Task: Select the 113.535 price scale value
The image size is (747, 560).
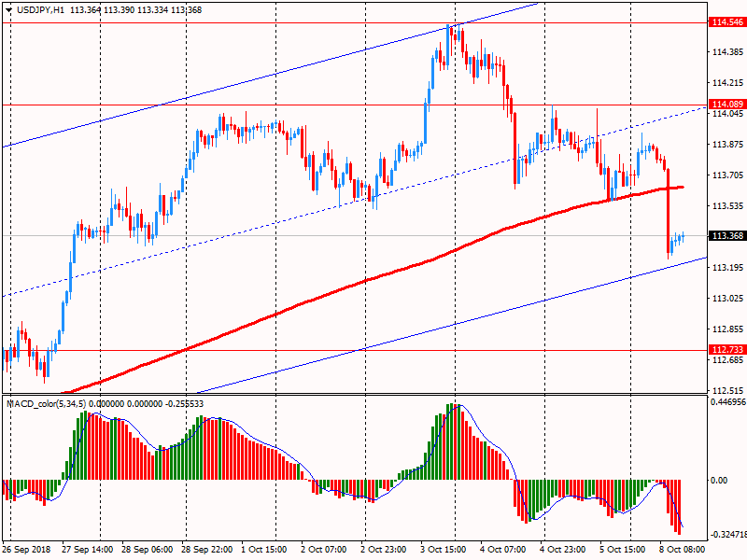Action: coord(727,206)
